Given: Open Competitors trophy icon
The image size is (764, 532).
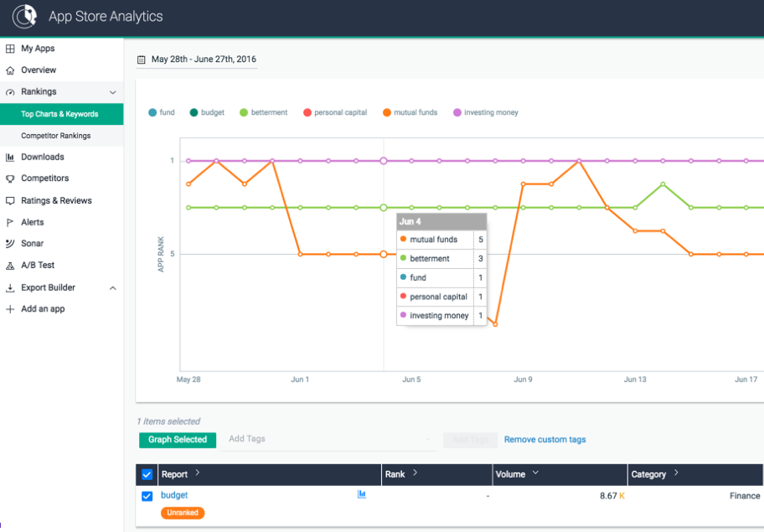Looking at the screenshot, I should (x=10, y=178).
